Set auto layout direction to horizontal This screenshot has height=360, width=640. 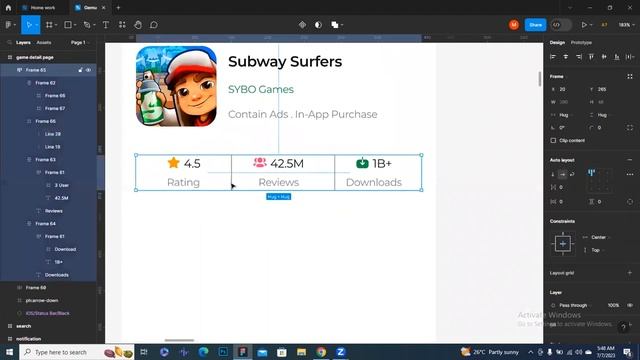pos(562,174)
